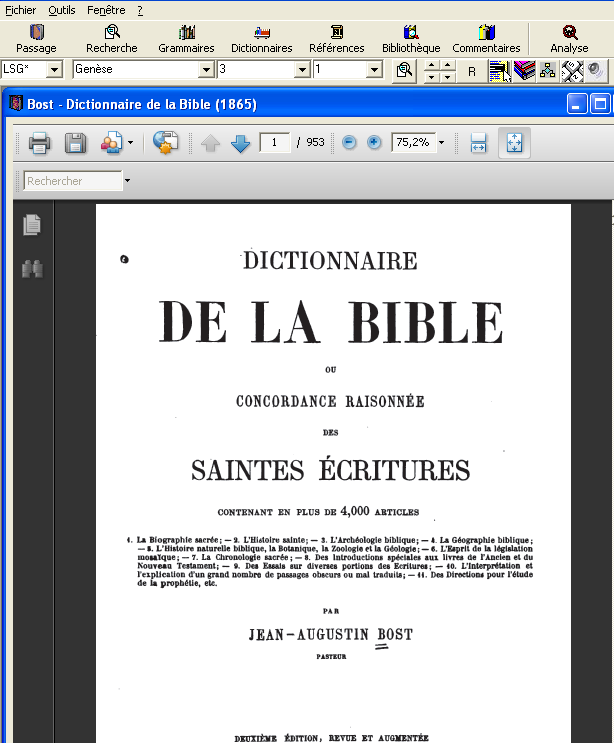Save a copy of the PDF
614x743 pixels.
click(x=75, y=143)
